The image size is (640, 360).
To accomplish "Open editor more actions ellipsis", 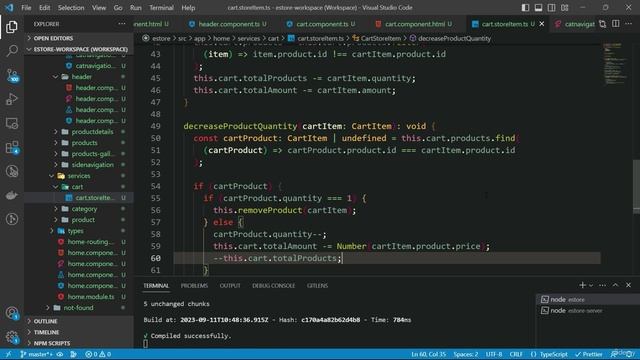I will click(x=629, y=24).
